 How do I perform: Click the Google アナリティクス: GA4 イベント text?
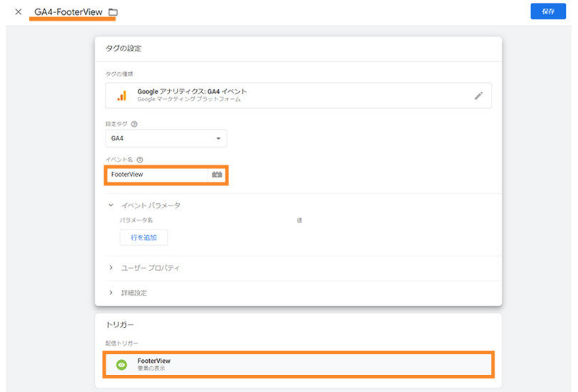pyautogui.click(x=192, y=92)
